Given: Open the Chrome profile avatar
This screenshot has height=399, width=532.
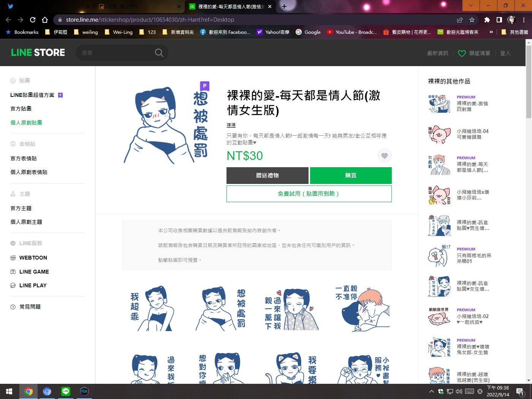Looking at the screenshot, I should pyautogui.click(x=511, y=20).
